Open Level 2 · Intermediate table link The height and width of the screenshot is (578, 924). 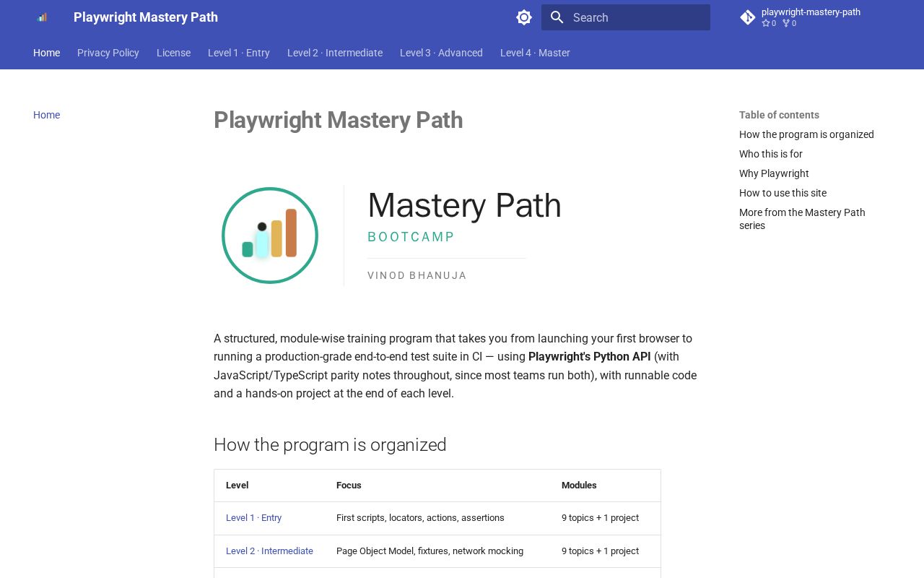269,551
